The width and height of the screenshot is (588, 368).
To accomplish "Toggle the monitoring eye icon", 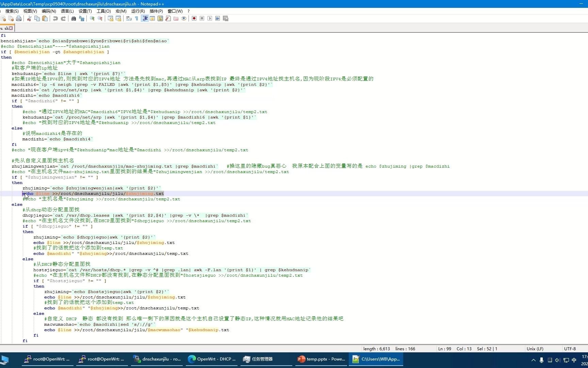I will coord(184,18).
